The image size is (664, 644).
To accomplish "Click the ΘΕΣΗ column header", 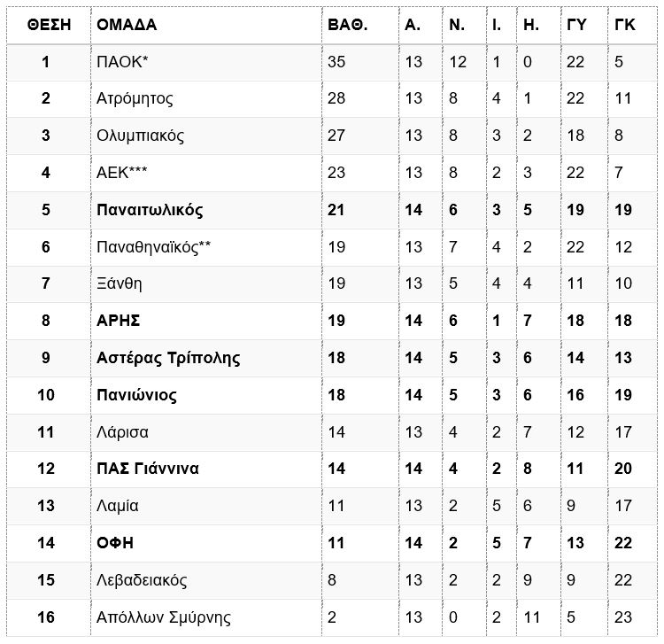I will coord(49,25).
